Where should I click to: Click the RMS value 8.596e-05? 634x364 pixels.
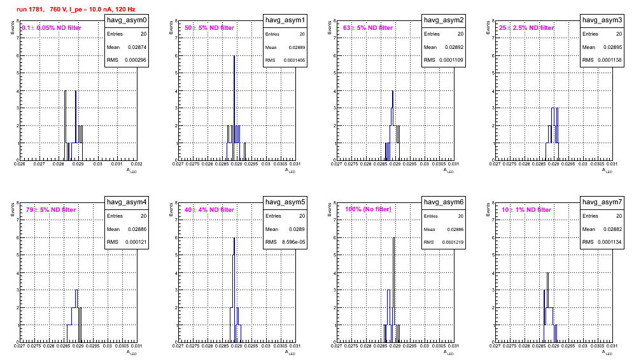click(x=293, y=242)
